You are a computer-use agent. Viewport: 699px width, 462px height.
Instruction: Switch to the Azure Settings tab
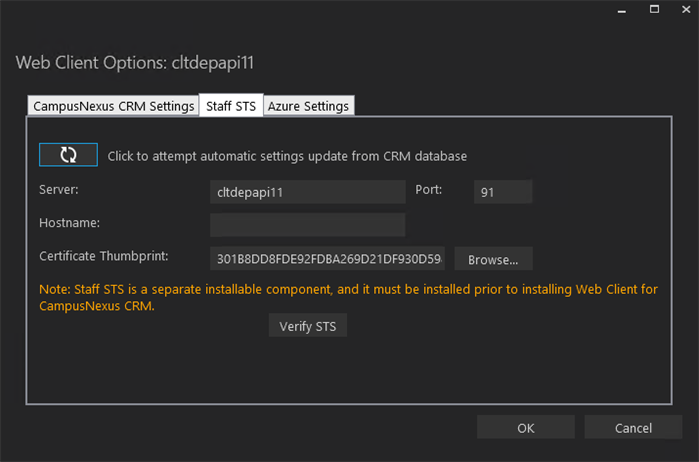click(x=308, y=106)
